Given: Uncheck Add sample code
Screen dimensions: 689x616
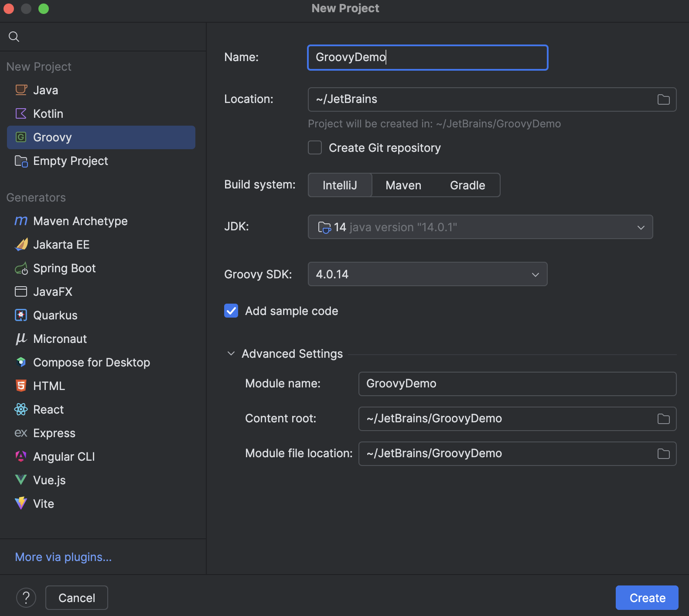Looking at the screenshot, I should (x=231, y=311).
